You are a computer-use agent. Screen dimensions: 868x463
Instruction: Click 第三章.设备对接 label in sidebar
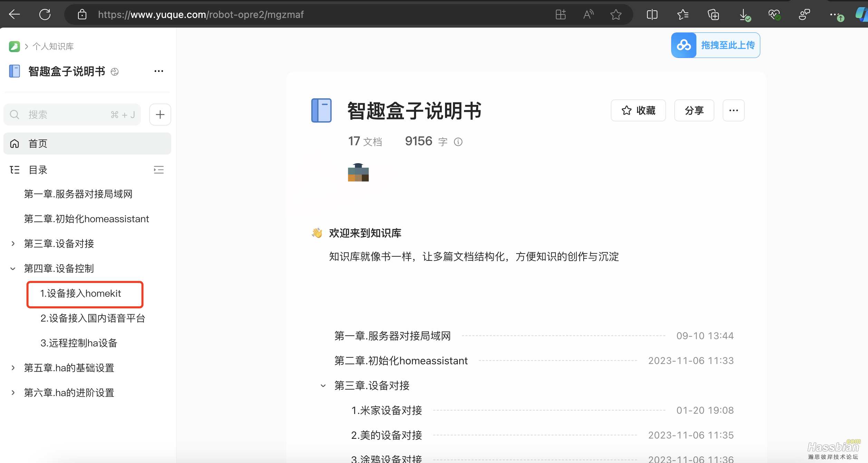(x=59, y=244)
